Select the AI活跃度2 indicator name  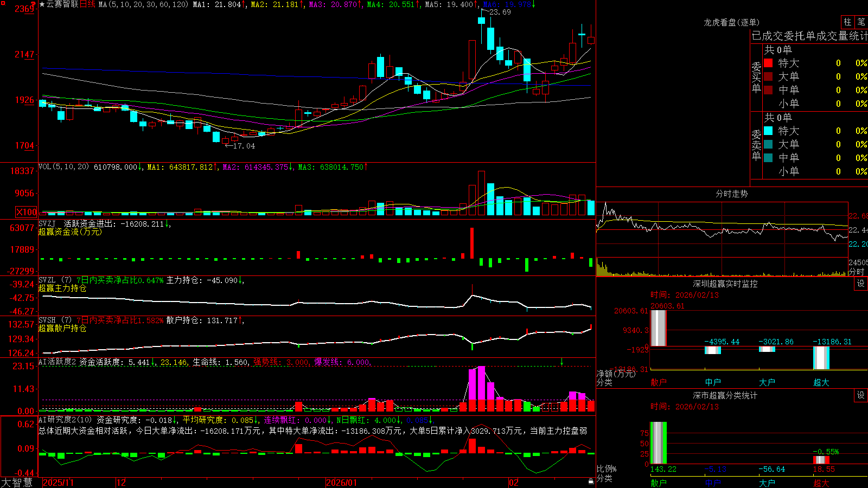tap(57, 362)
